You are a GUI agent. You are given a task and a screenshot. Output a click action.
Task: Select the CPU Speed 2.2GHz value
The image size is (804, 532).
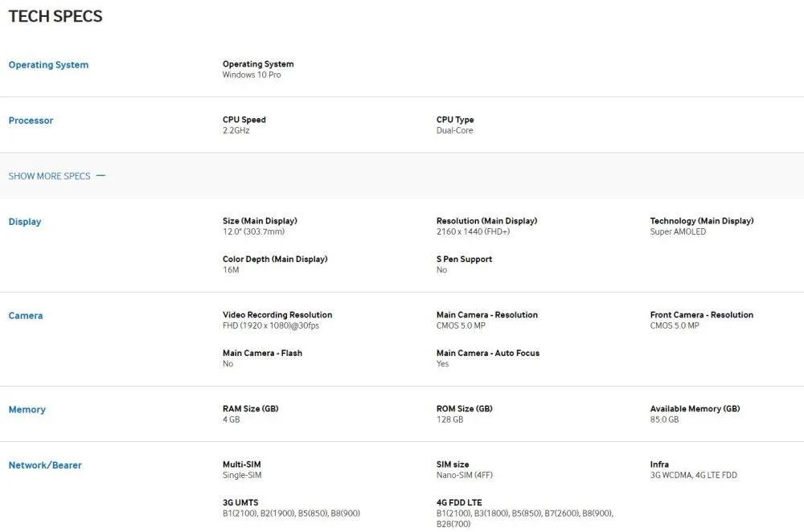click(x=236, y=130)
